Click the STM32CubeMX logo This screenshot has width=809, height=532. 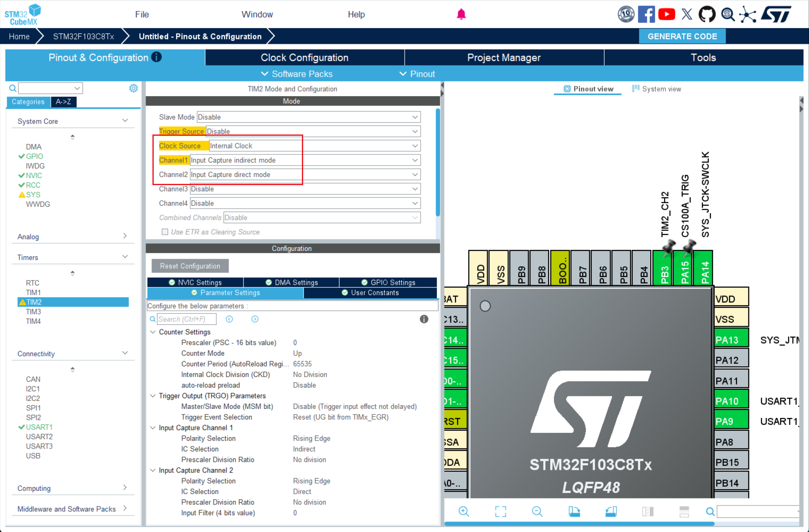23,15
